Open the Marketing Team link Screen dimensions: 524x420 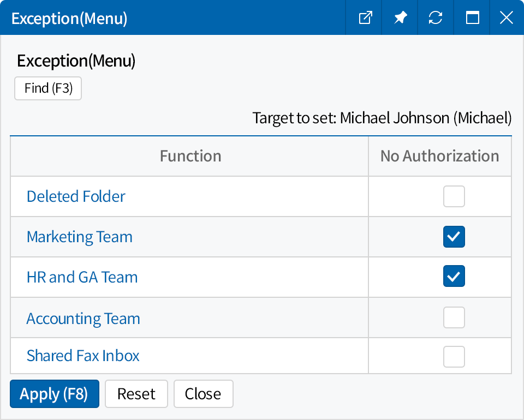pos(80,237)
